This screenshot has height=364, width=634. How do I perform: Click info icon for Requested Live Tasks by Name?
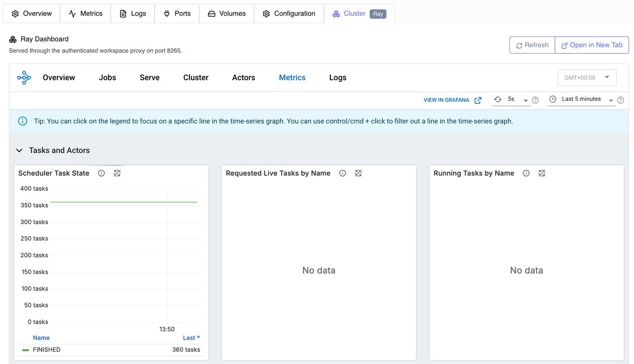click(x=343, y=173)
